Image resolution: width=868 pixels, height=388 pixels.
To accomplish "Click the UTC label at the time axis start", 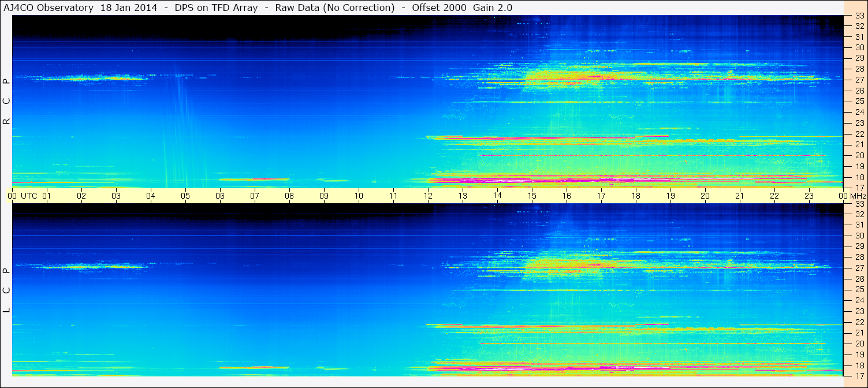I will pos(29,196).
